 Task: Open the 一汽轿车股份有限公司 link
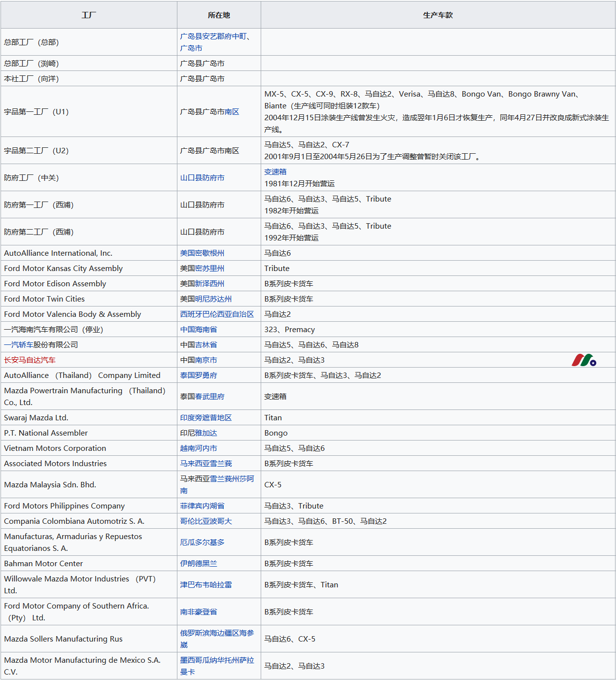coord(41,345)
